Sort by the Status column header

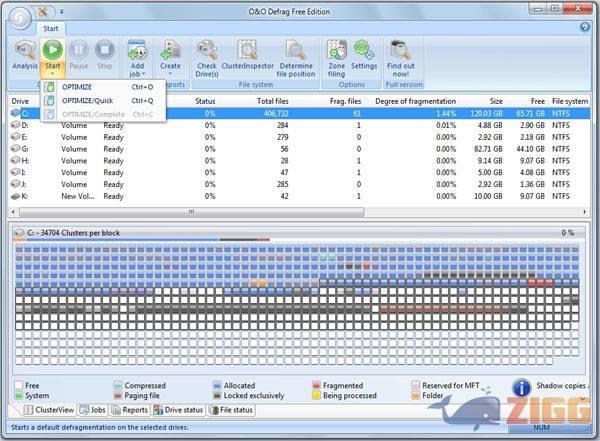(x=205, y=101)
